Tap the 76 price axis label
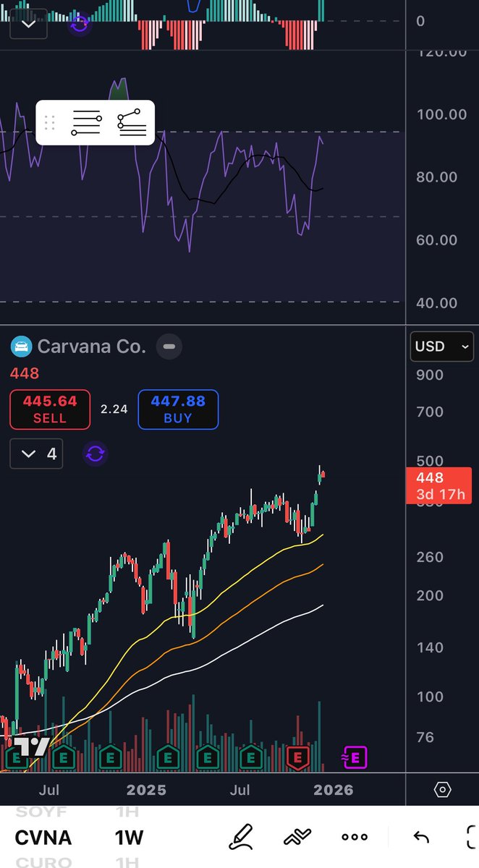Image resolution: width=479 pixels, height=868 pixels. [425, 737]
